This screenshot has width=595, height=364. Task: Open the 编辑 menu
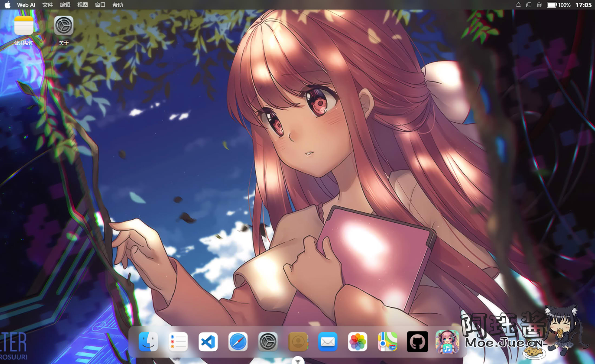pyautogui.click(x=65, y=5)
